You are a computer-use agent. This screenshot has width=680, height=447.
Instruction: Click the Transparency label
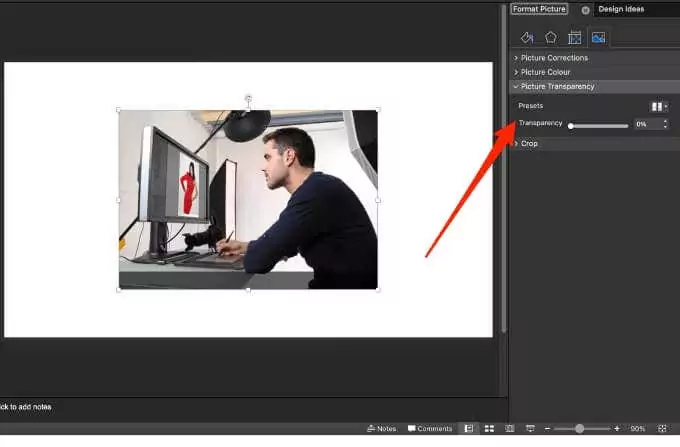(x=540, y=123)
